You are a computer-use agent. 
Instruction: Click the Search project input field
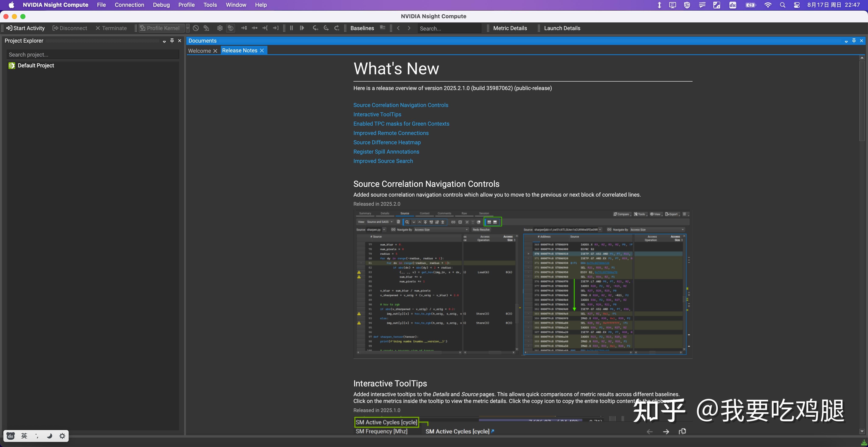(92, 55)
